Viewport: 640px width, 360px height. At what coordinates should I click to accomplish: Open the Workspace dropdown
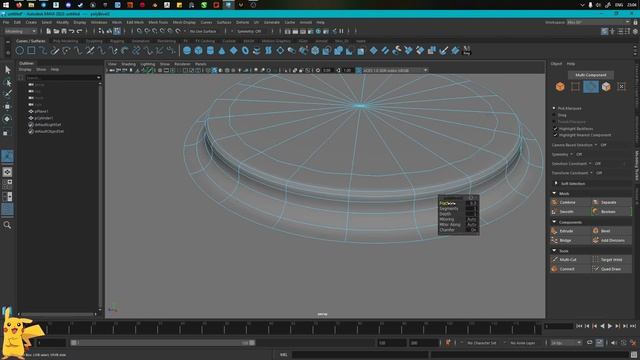(598, 22)
